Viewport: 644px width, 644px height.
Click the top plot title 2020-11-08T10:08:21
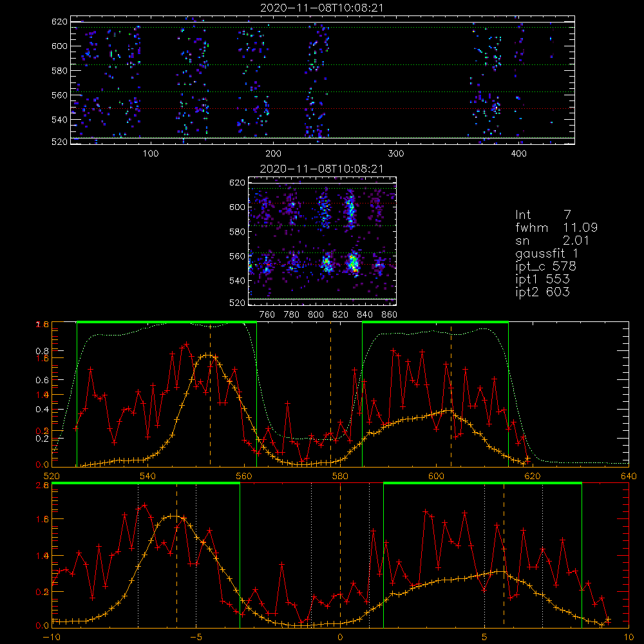[x=322, y=8]
